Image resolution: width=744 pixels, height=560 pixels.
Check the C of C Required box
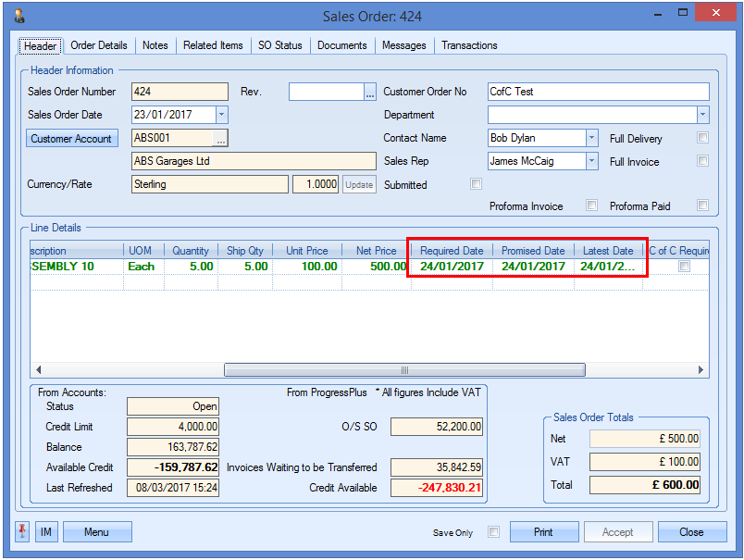click(685, 266)
